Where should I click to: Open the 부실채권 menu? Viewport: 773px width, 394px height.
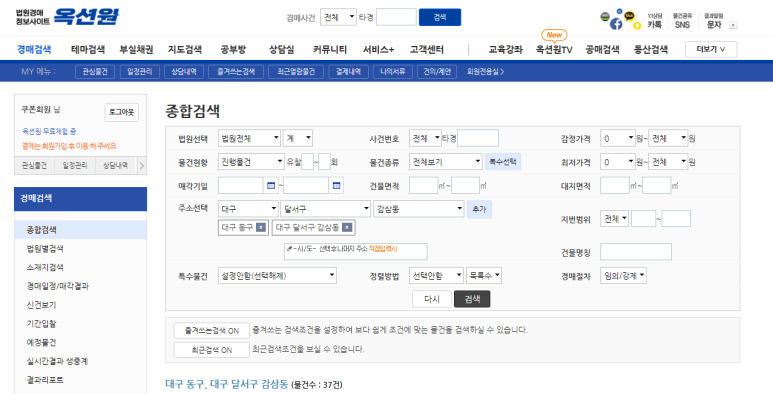[x=136, y=49]
